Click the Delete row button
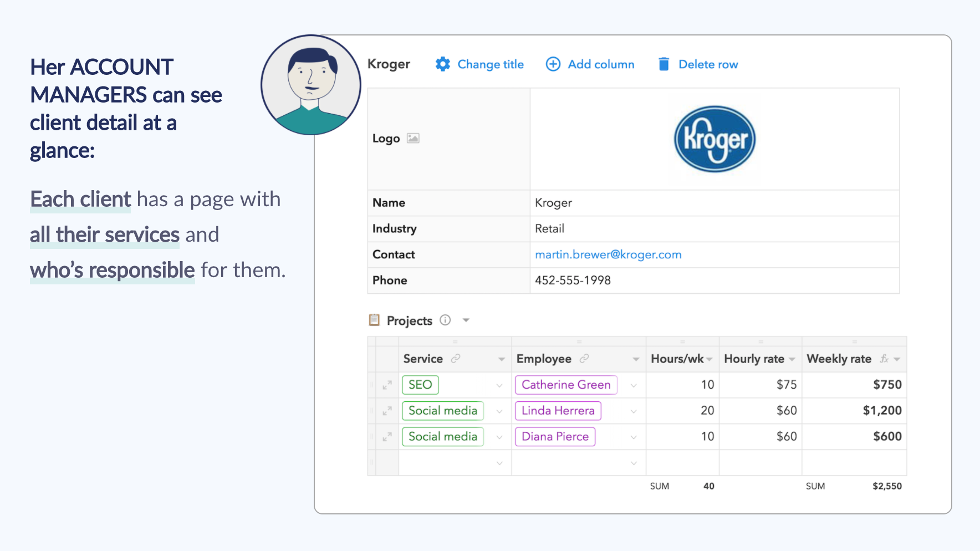Image resolution: width=980 pixels, height=551 pixels. click(698, 64)
